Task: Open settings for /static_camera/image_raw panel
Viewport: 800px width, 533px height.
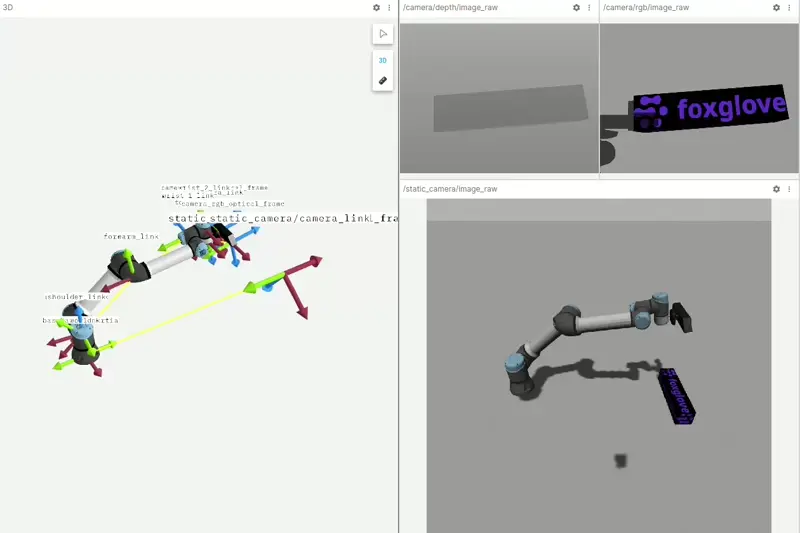Action: tap(776, 189)
